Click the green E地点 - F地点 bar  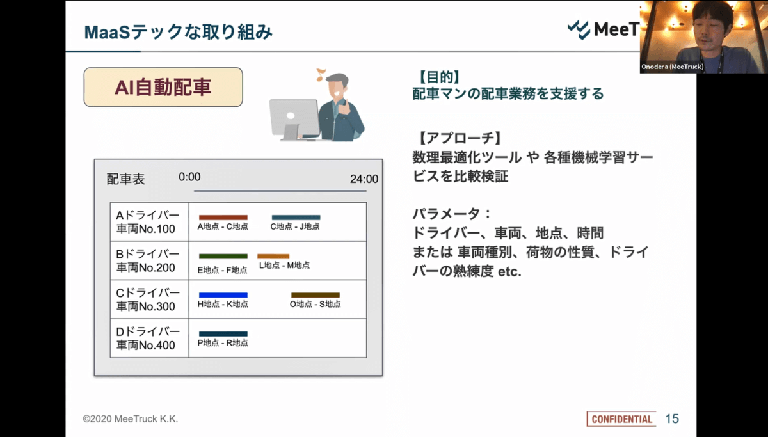(223, 256)
